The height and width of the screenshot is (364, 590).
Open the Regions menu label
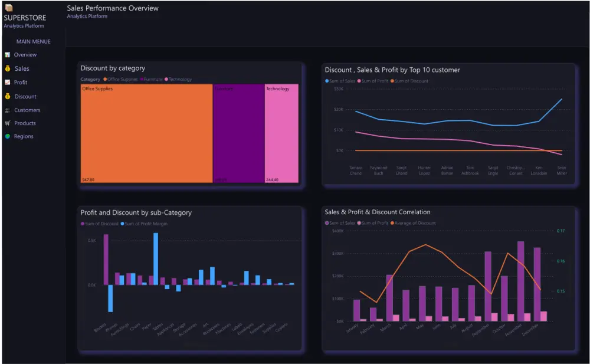click(x=24, y=136)
